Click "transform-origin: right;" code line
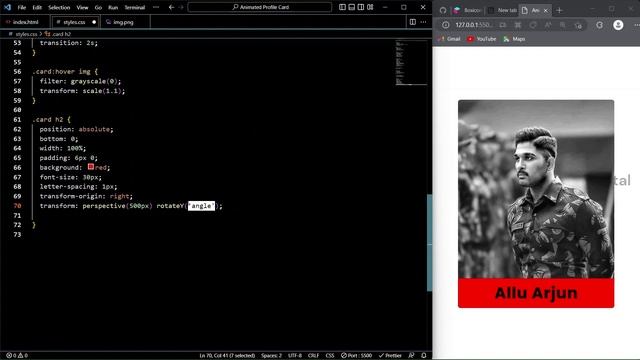This screenshot has width=640, height=360. (x=86, y=196)
